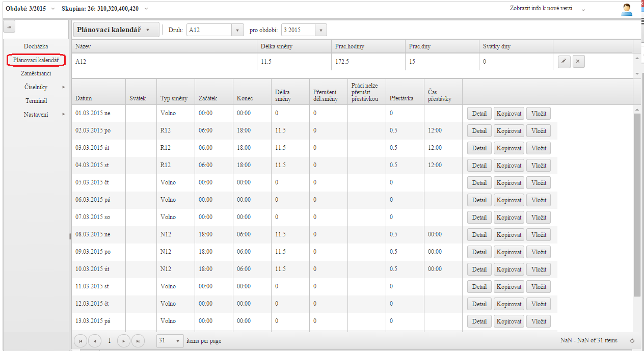
Task: Go to the first page of results
Action: pos(81,341)
